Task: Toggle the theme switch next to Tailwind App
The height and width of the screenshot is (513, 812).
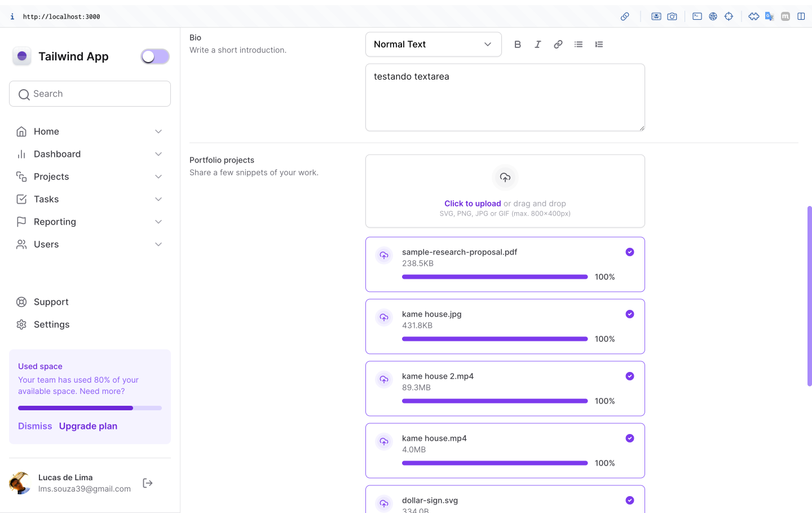Action: (x=155, y=56)
